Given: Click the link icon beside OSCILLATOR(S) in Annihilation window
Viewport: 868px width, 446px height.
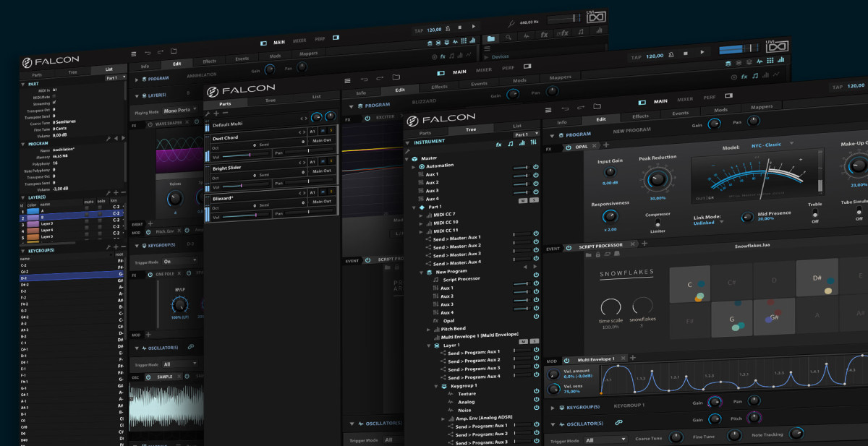Looking at the screenshot, I should coord(190,347).
